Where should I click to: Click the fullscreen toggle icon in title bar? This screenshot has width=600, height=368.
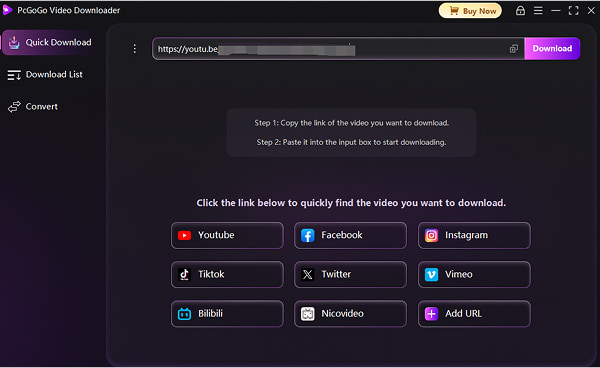[573, 10]
